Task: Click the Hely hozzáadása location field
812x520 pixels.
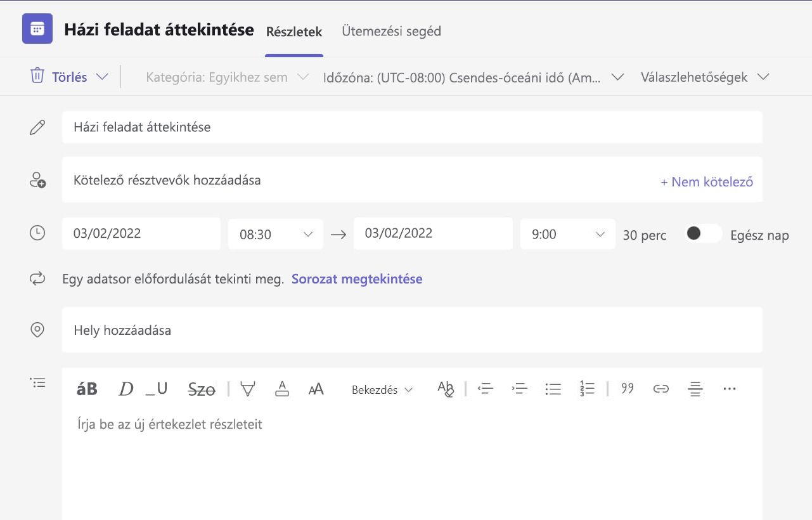Action: (412, 330)
